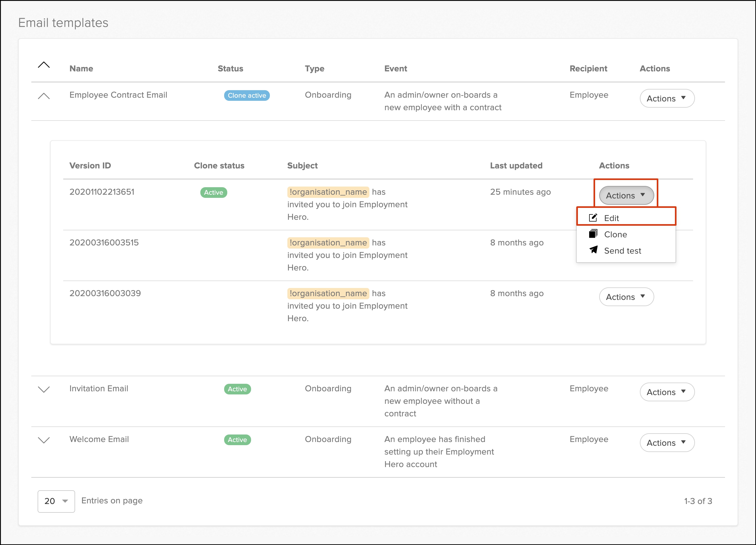The image size is (756, 545).
Task: Open Actions dropdown for version 20200316003039
Action: (x=626, y=297)
